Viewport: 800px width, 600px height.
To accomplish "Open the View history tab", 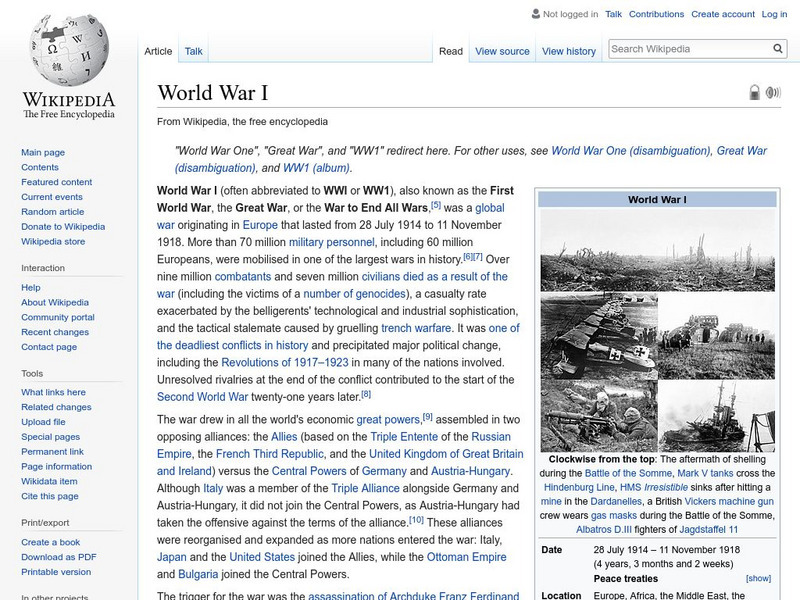I will pos(568,51).
